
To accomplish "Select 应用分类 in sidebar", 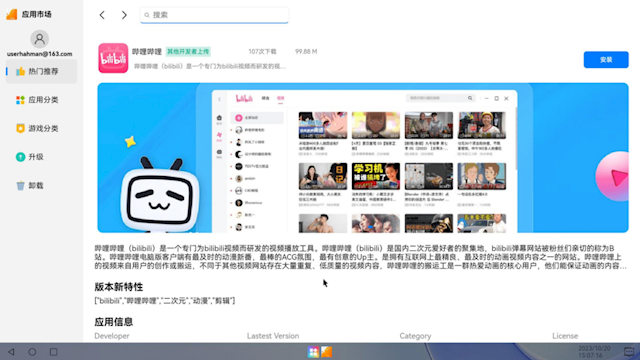I will (x=41, y=100).
